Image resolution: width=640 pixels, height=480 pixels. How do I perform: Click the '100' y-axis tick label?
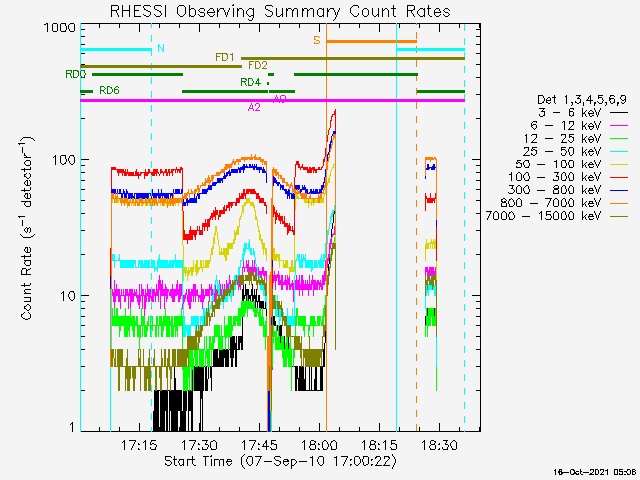click(64, 160)
